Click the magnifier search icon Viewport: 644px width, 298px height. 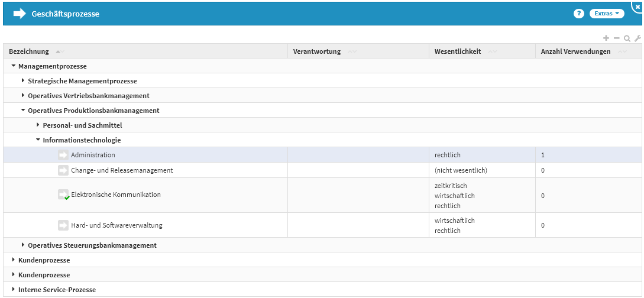point(627,38)
